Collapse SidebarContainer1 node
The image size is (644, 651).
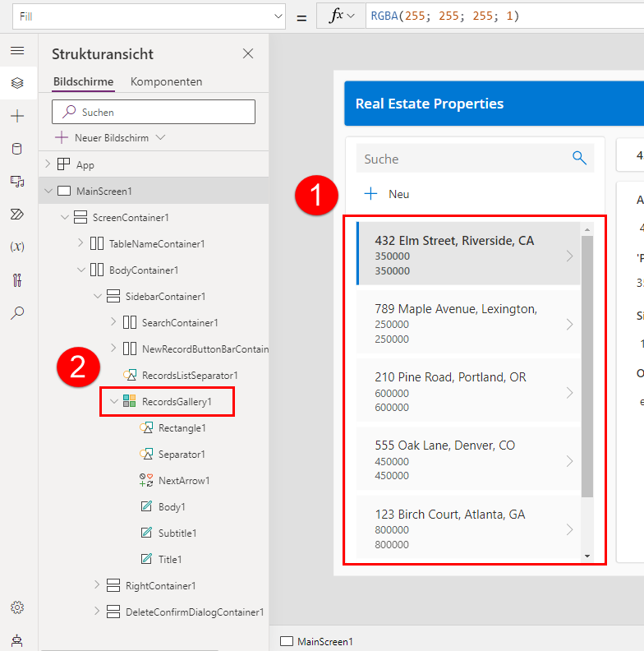pyautogui.click(x=98, y=296)
